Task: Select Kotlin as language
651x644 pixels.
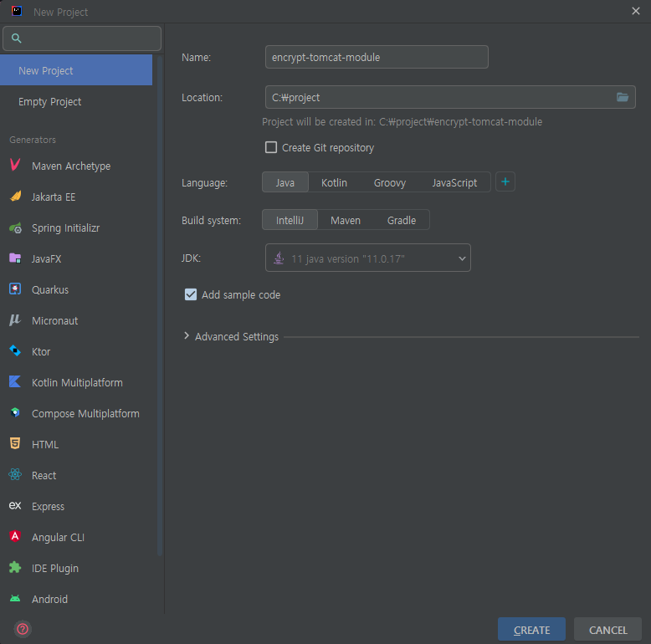Action: [x=334, y=182]
